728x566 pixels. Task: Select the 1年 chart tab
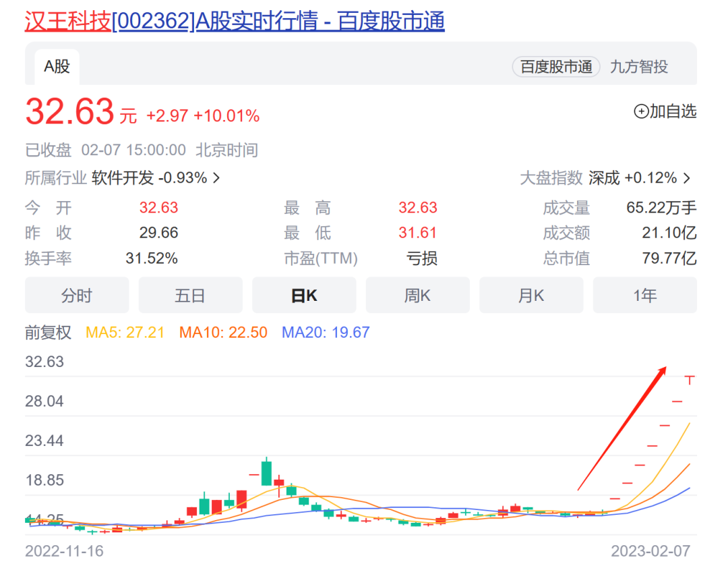point(645,295)
